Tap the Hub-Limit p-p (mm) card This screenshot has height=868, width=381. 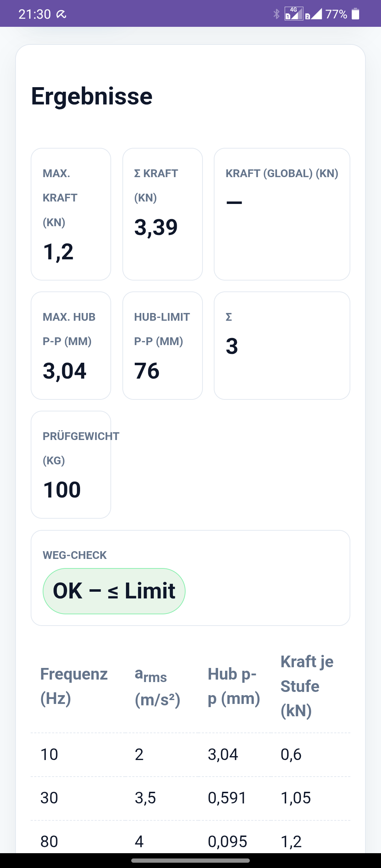pos(163,345)
